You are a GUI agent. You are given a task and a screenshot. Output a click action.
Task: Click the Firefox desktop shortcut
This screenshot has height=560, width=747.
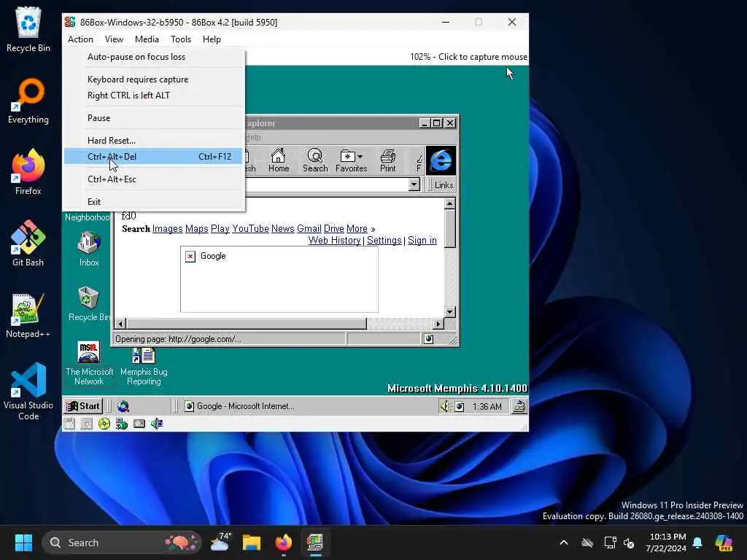coord(28,172)
